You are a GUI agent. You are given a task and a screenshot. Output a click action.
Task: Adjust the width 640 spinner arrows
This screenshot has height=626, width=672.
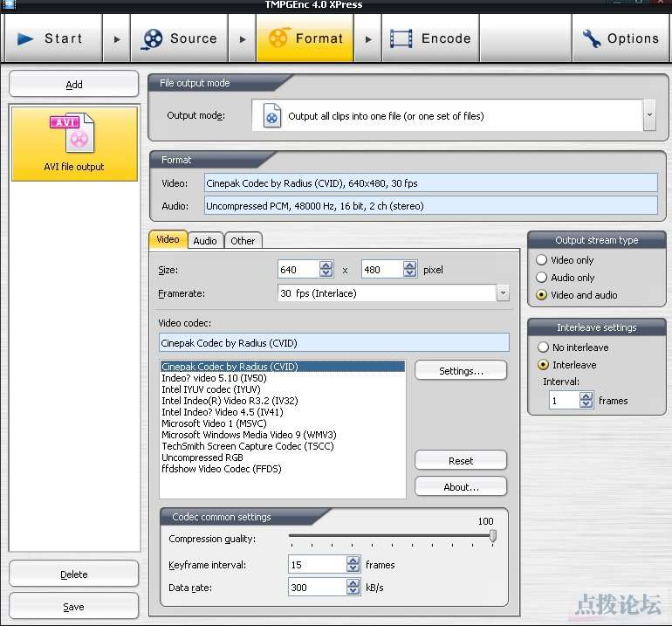point(326,269)
